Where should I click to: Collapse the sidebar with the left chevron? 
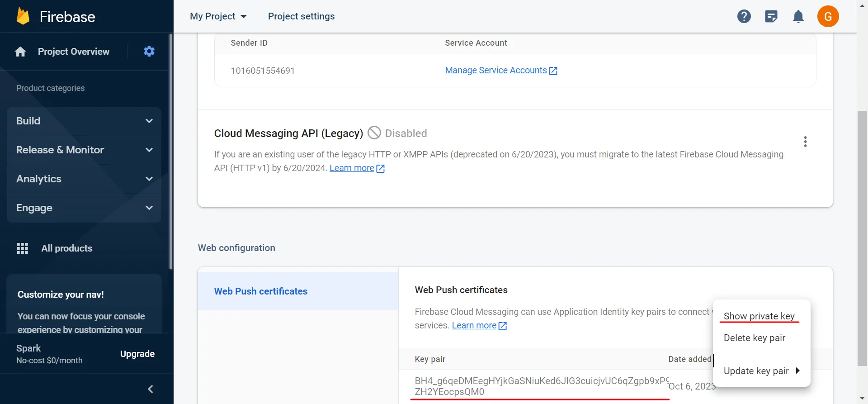pos(151,389)
